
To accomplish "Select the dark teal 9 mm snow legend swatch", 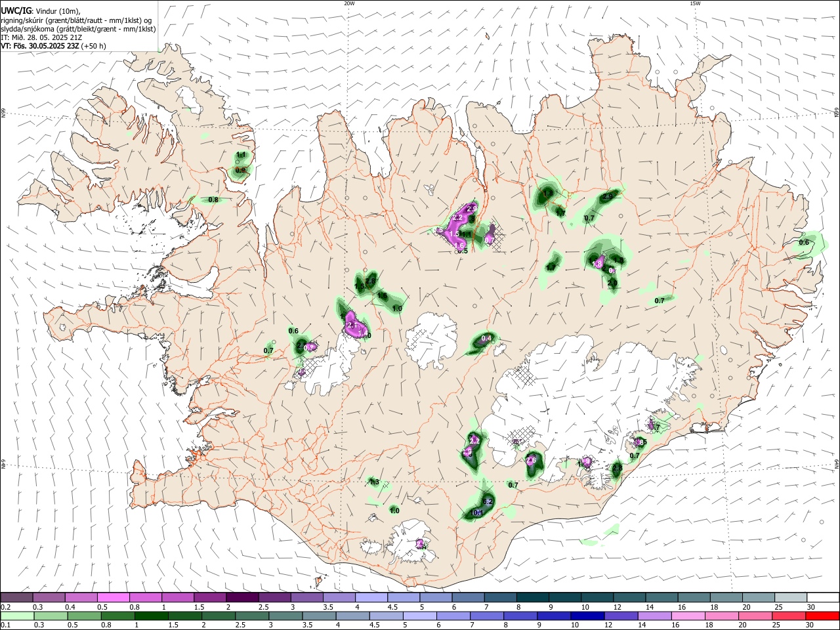I will coord(565,597).
